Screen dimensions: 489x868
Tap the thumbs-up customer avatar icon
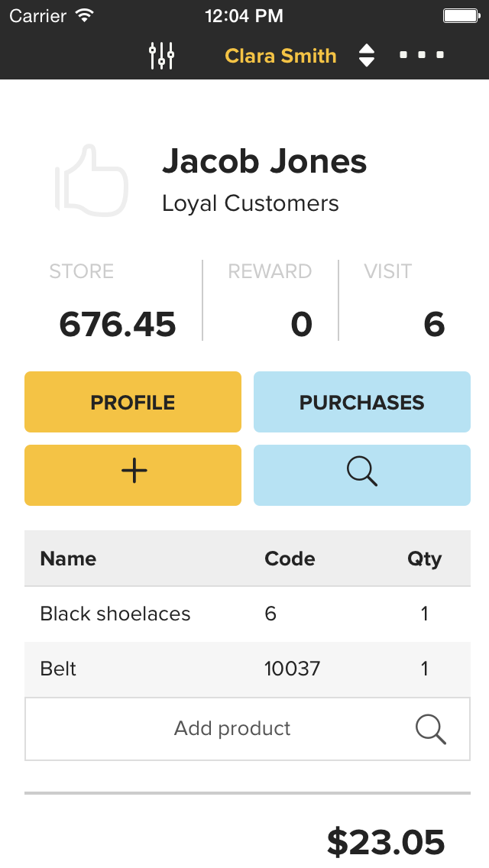coord(92,180)
